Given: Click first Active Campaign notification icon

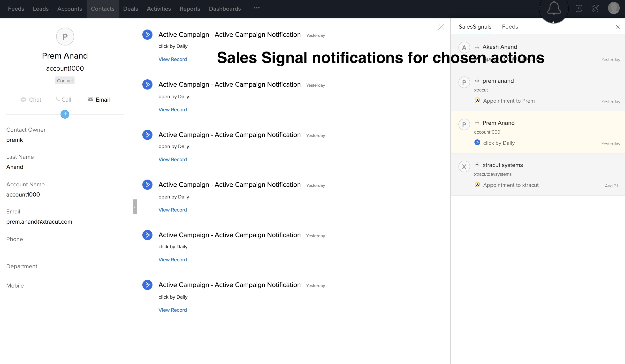Looking at the screenshot, I should tap(147, 35).
